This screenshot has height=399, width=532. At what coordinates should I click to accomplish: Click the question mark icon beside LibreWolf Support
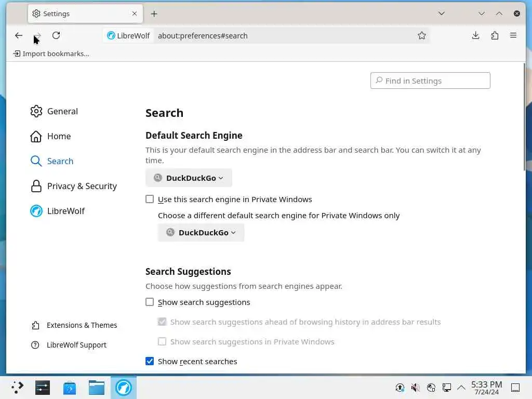(x=35, y=345)
